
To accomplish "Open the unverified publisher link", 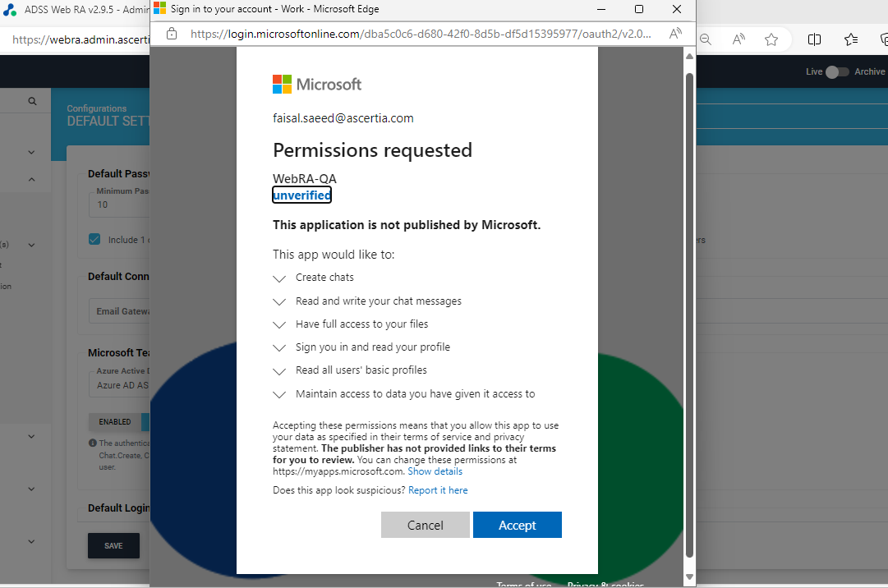I will point(301,195).
